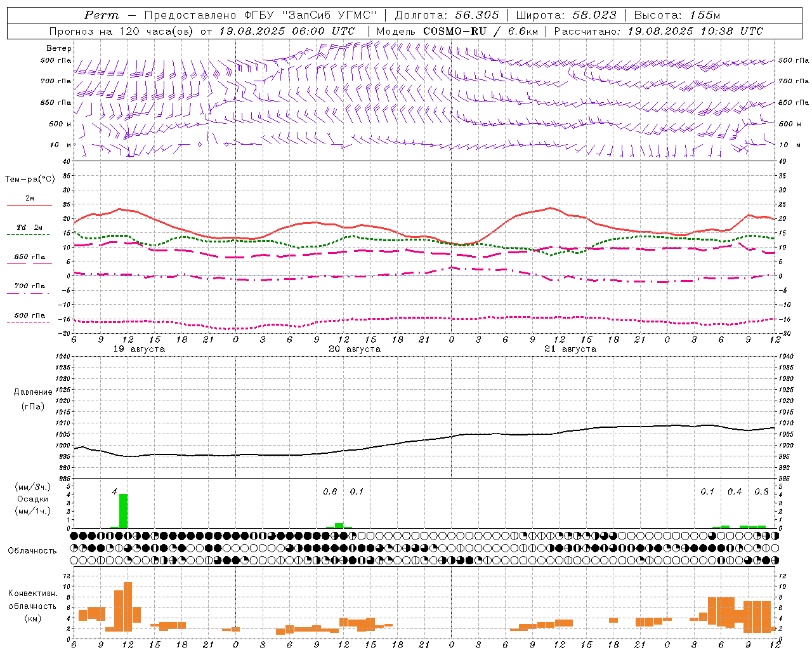
Task: Click the "Тем-ра(°C)" temperature panel label
Action: click(x=30, y=180)
